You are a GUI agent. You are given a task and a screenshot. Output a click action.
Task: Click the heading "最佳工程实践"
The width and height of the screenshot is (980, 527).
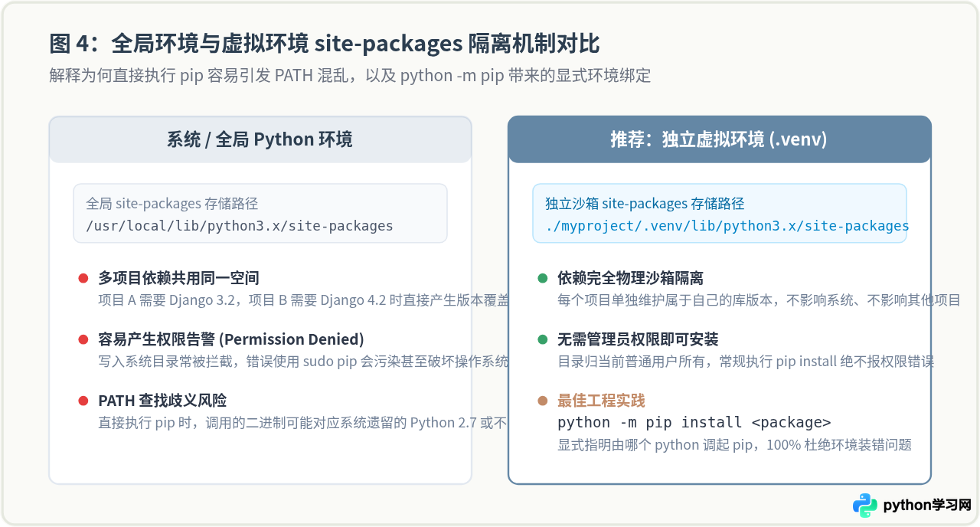click(x=601, y=401)
